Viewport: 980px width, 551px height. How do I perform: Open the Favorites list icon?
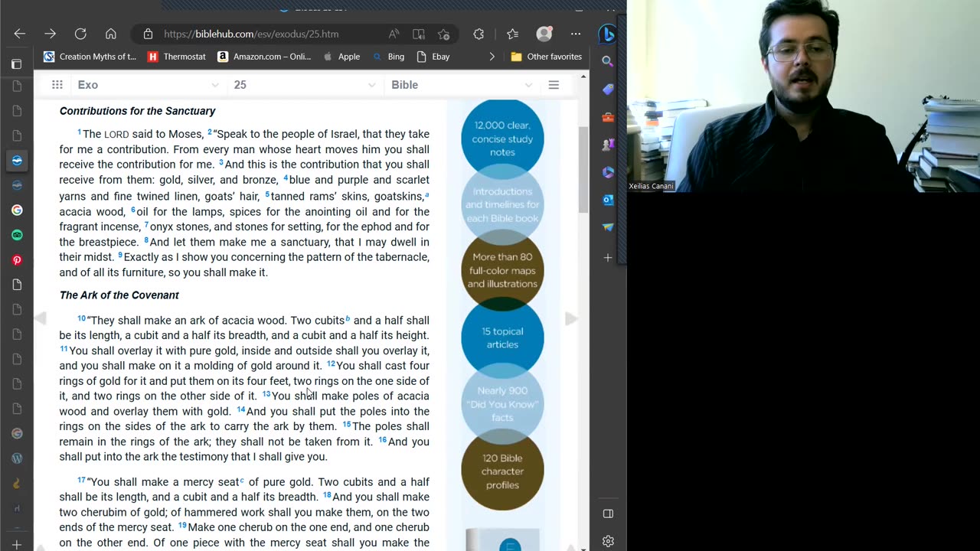512,34
